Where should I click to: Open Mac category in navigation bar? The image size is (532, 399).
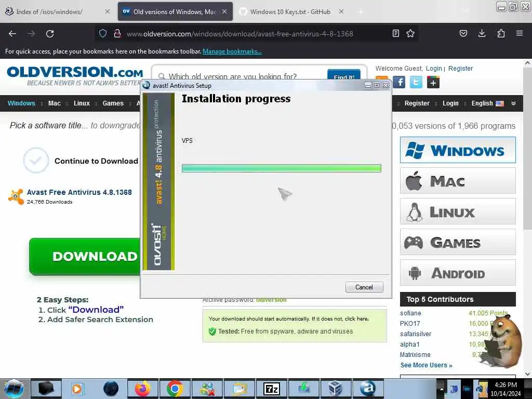pos(54,103)
